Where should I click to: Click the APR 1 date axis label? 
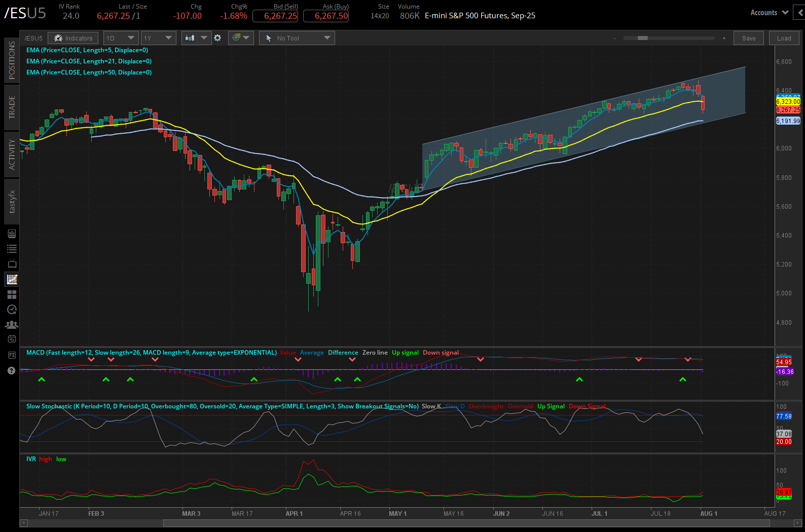click(294, 514)
